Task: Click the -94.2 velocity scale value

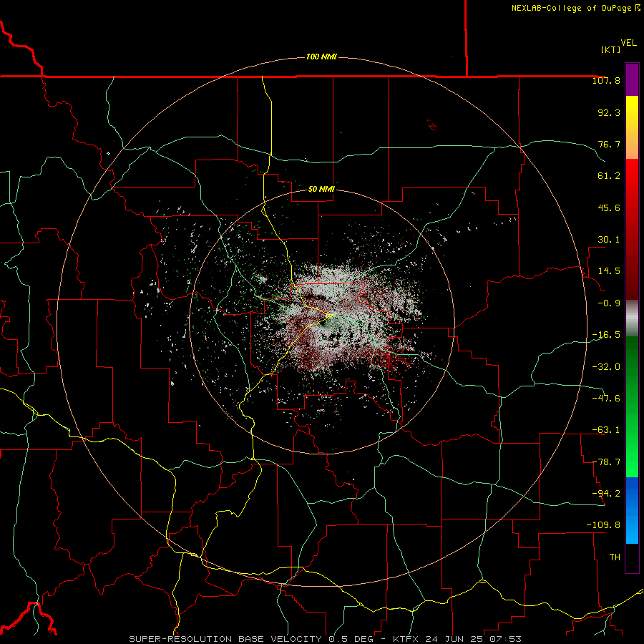Action: (606, 493)
